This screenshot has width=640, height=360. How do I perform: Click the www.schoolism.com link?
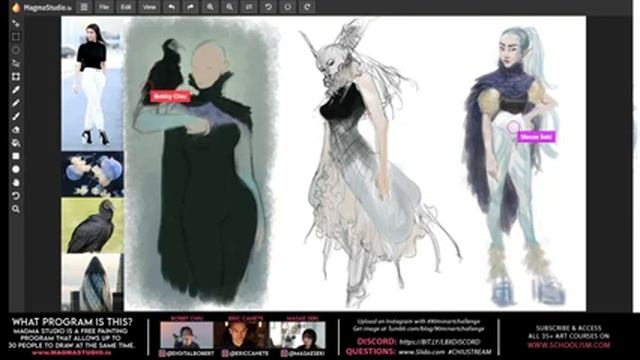pyautogui.click(x=569, y=345)
